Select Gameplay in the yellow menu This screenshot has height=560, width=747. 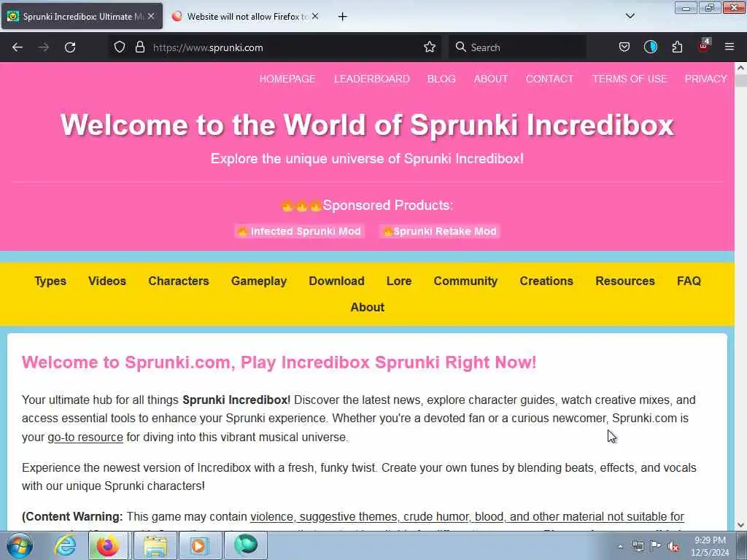(259, 281)
